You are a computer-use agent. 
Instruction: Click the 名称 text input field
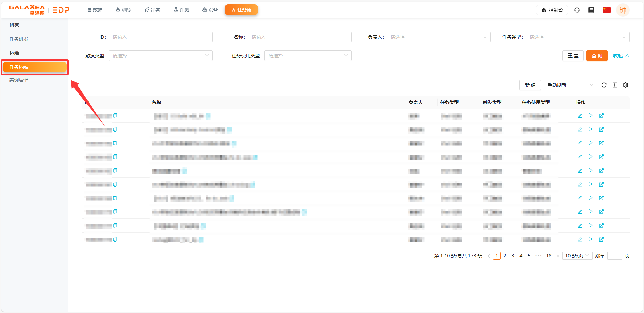click(299, 37)
